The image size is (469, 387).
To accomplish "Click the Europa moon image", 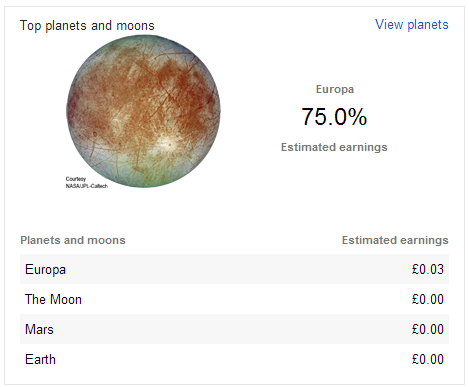I will pyautogui.click(x=143, y=111).
